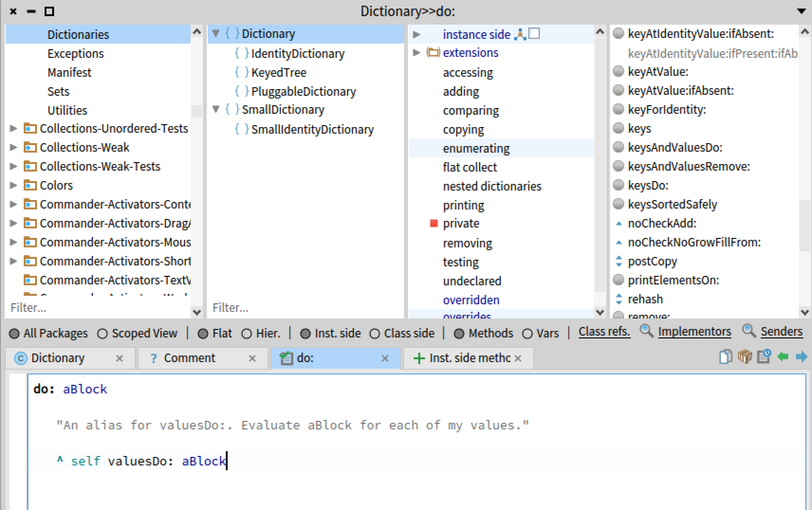Open the Inst. side method tab

click(463, 358)
